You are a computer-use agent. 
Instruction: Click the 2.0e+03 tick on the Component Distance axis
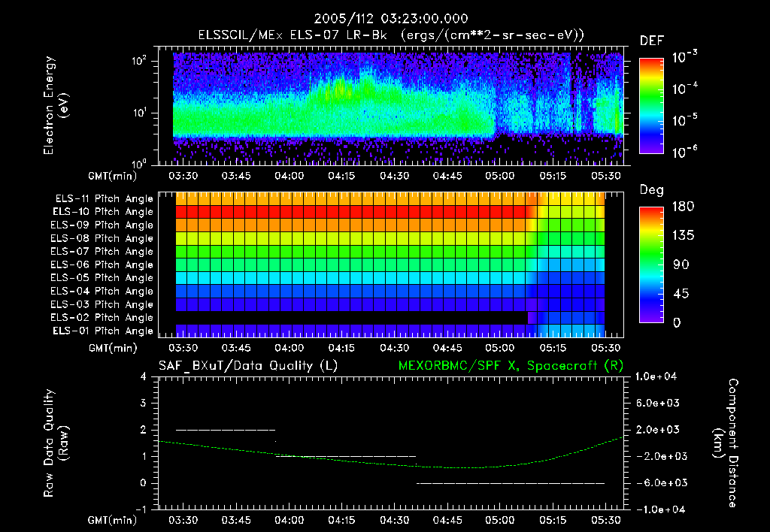click(658, 429)
